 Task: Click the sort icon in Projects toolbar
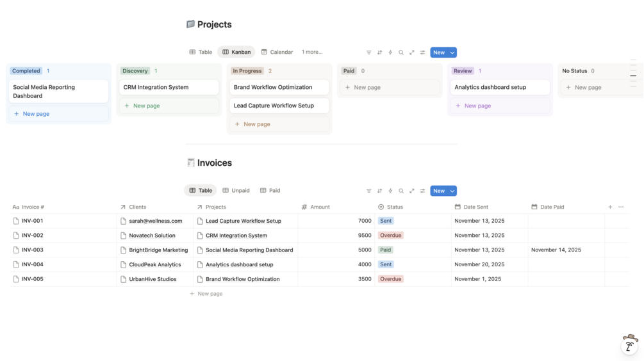[379, 52]
